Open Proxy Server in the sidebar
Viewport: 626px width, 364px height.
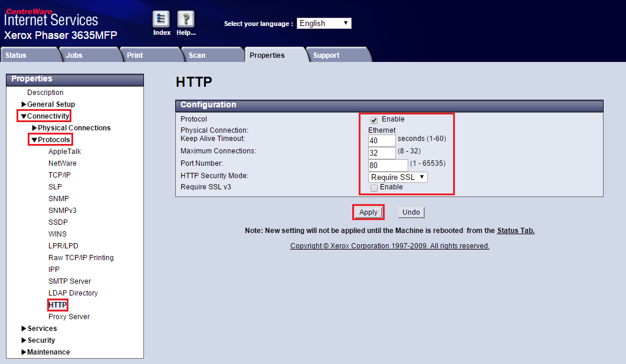coord(69,317)
